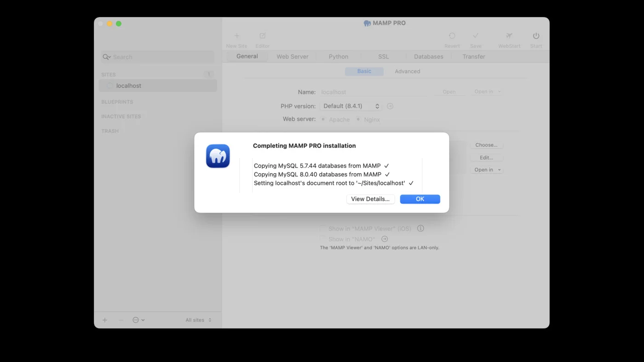Image resolution: width=644 pixels, height=362 pixels.
Task: Select the Basic sub-tab
Action: (x=364, y=71)
